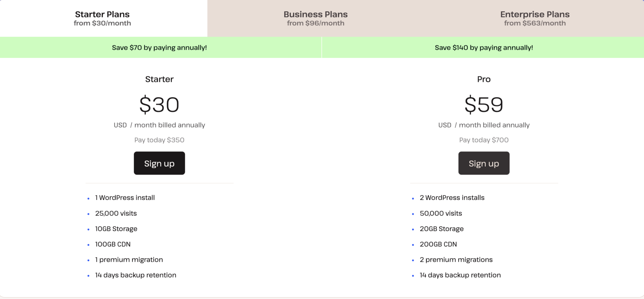Screen dimensions: 644x299
Task: Select the Starter plan title
Action: coord(159,79)
